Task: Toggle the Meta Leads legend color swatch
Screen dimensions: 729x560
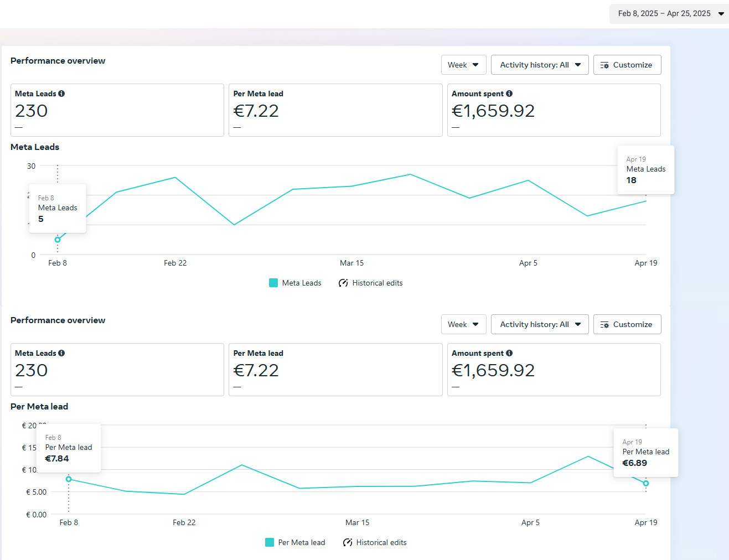Action: pos(273,283)
